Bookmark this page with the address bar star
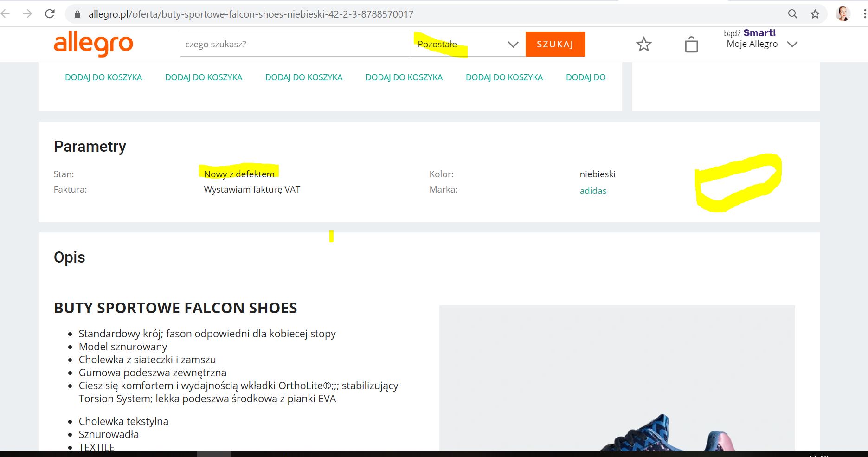 pyautogui.click(x=815, y=14)
